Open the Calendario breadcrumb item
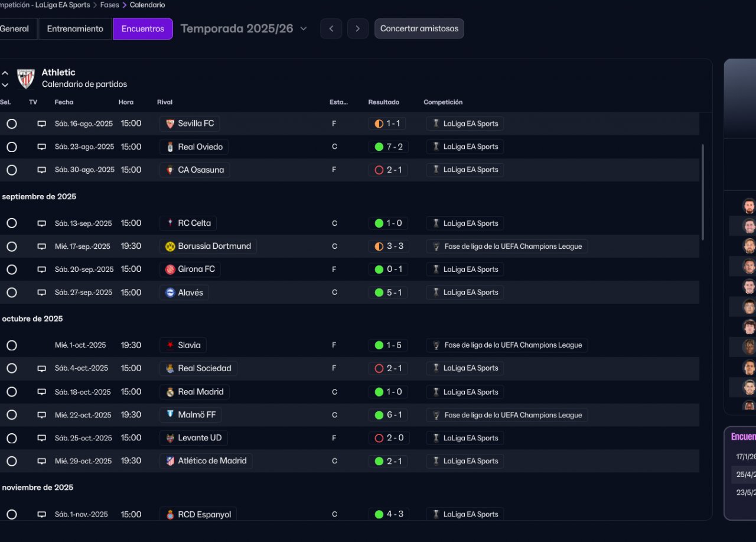The width and height of the screenshot is (756, 542). [x=148, y=5]
